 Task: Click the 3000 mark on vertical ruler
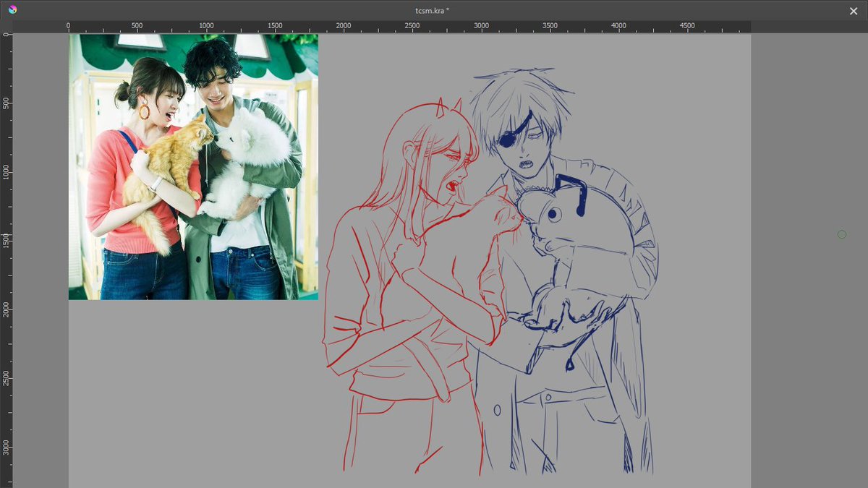(x=7, y=449)
